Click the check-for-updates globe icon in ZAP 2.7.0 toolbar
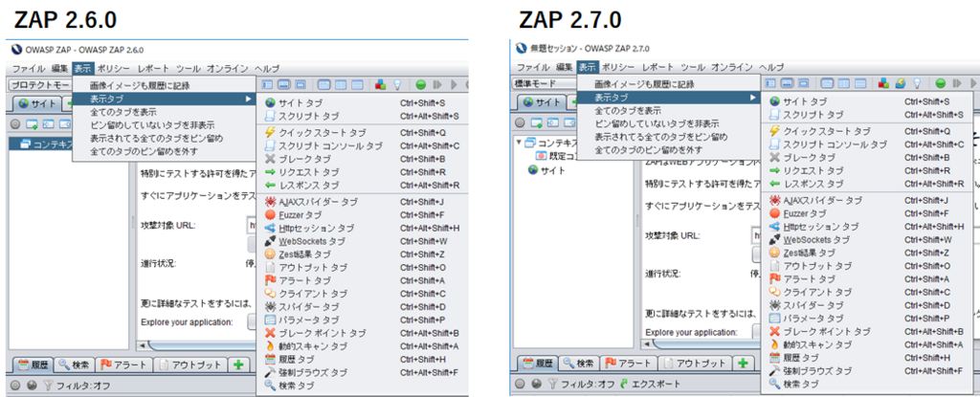980x397 pixels. pyautogui.click(x=901, y=82)
